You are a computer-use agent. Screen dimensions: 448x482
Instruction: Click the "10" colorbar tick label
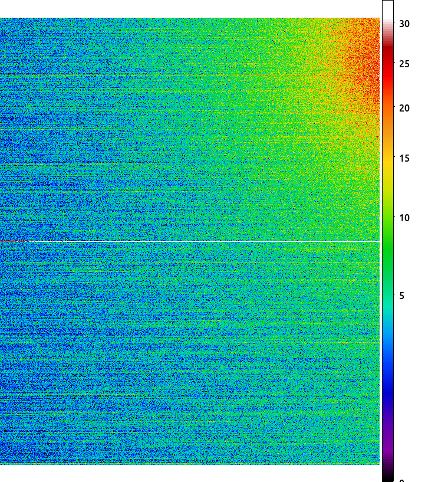click(404, 218)
